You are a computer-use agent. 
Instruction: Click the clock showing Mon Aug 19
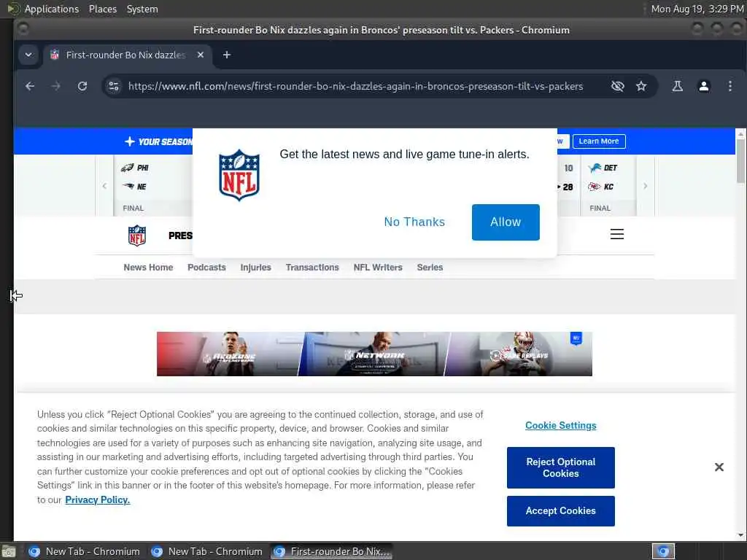(x=697, y=9)
